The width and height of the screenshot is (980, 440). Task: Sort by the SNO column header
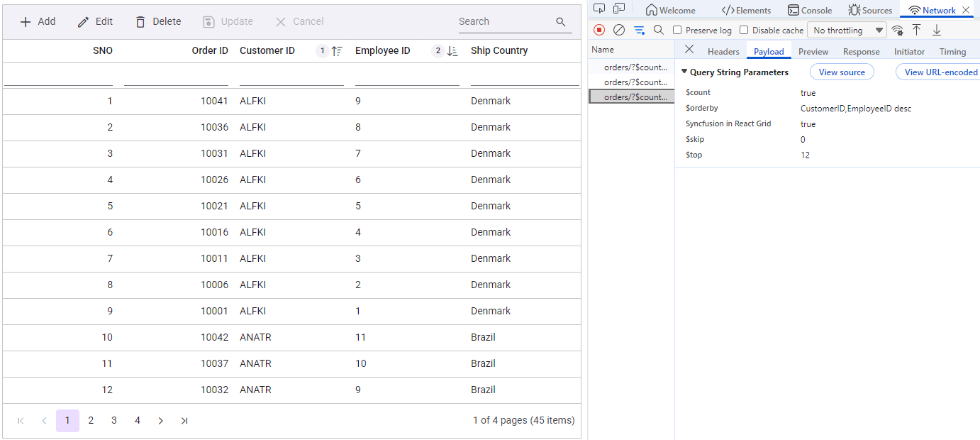[x=103, y=50]
